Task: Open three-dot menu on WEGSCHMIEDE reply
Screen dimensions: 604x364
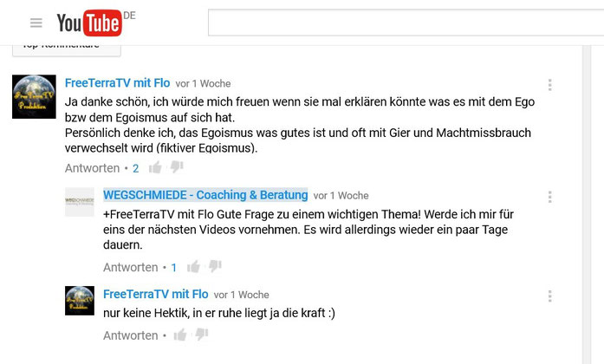Action: point(549,197)
